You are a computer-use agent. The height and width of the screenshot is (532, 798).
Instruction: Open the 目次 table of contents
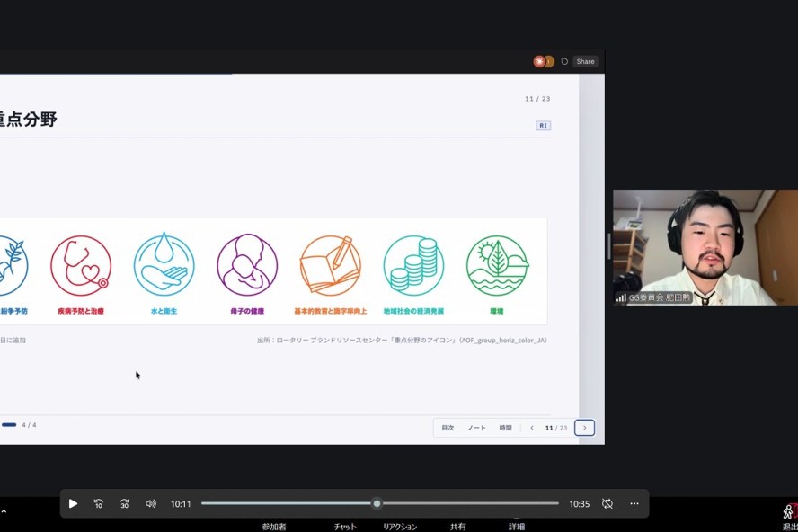pyautogui.click(x=448, y=428)
